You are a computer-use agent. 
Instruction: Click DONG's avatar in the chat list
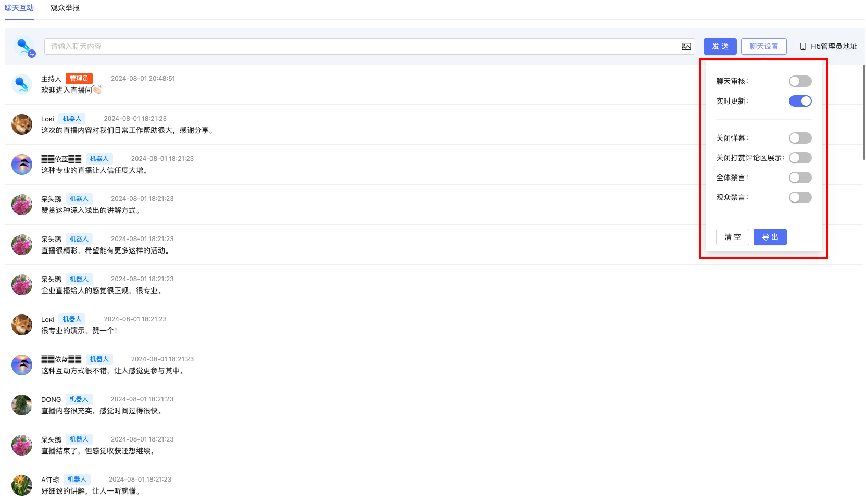point(22,405)
